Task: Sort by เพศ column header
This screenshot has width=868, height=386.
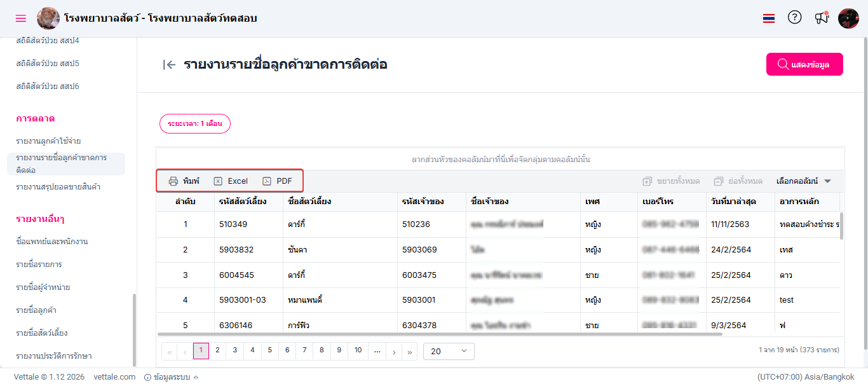Action: tap(609, 202)
